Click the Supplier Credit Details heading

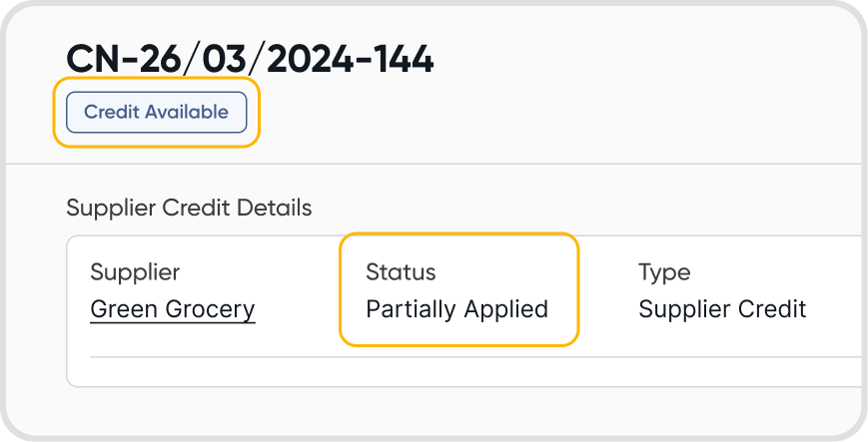point(189,208)
